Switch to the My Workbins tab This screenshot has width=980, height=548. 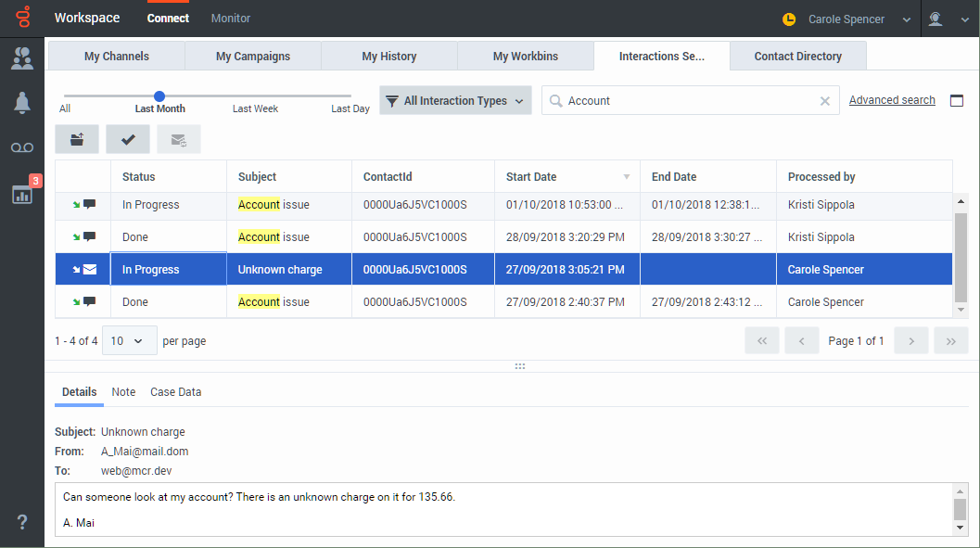(525, 57)
